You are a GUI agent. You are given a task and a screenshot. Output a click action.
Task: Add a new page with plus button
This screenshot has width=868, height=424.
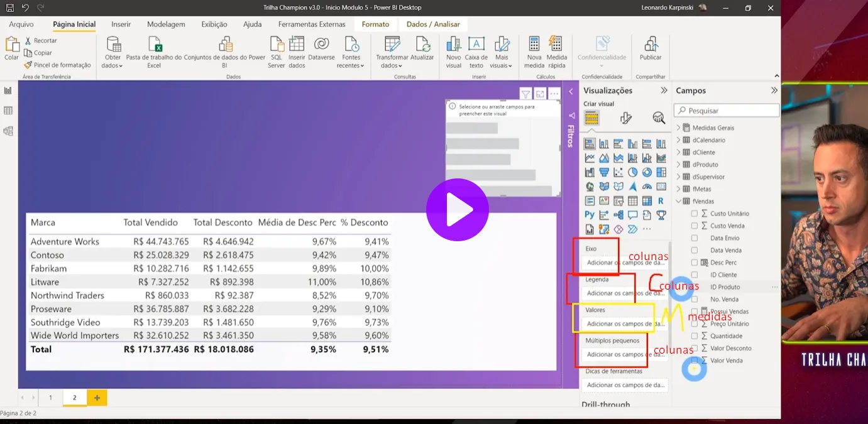(97, 398)
